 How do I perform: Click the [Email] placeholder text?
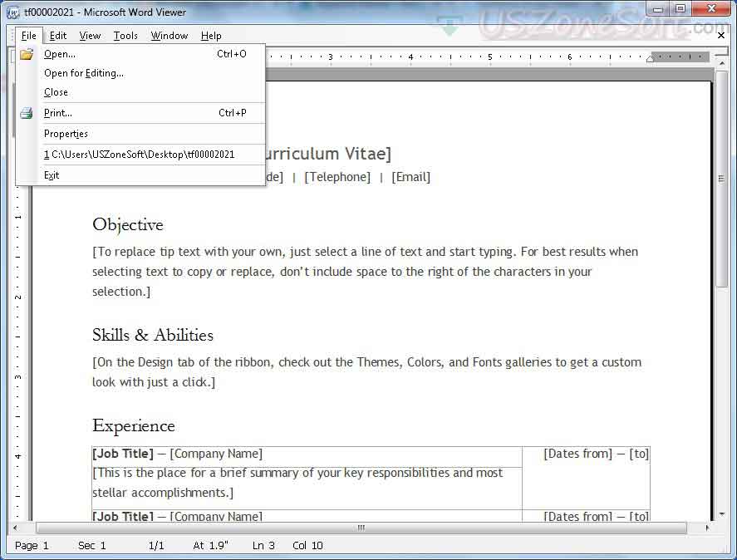click(x=410, y=177)
